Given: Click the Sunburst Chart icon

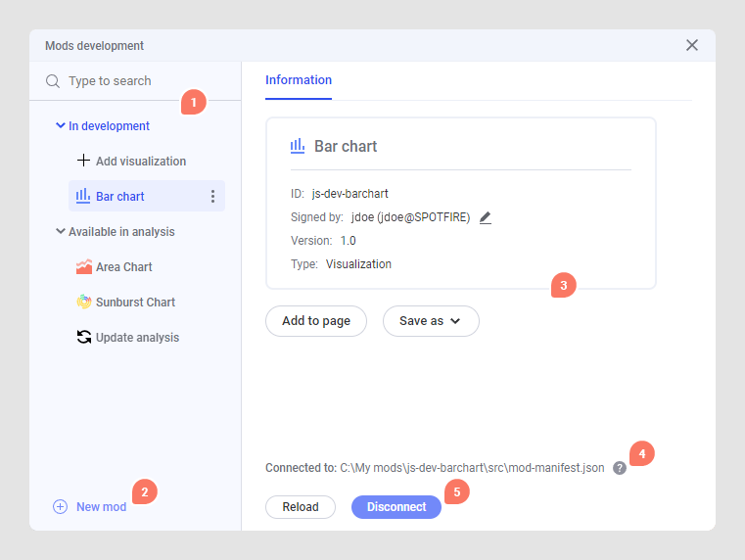Looking at the screenshot, I should pos(84,303).
